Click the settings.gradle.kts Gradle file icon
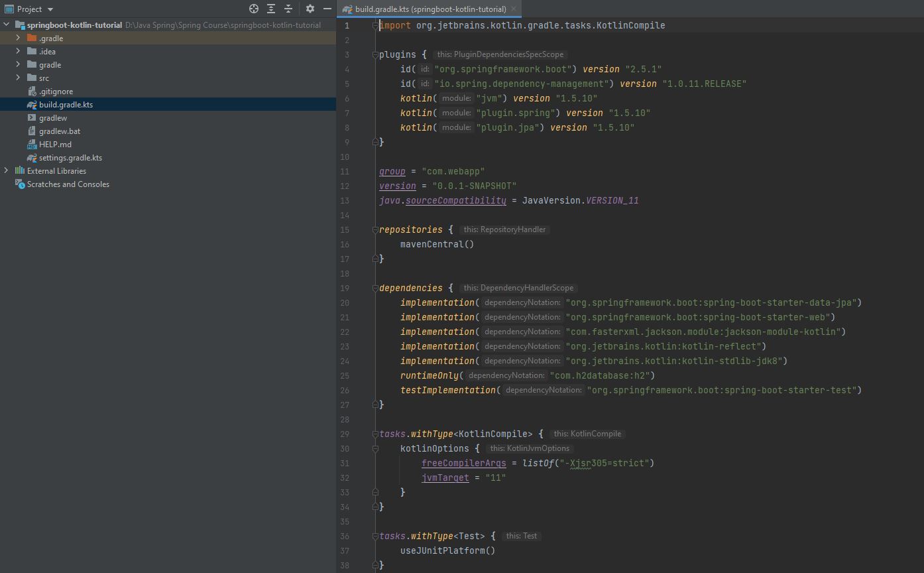 (32, 158)
